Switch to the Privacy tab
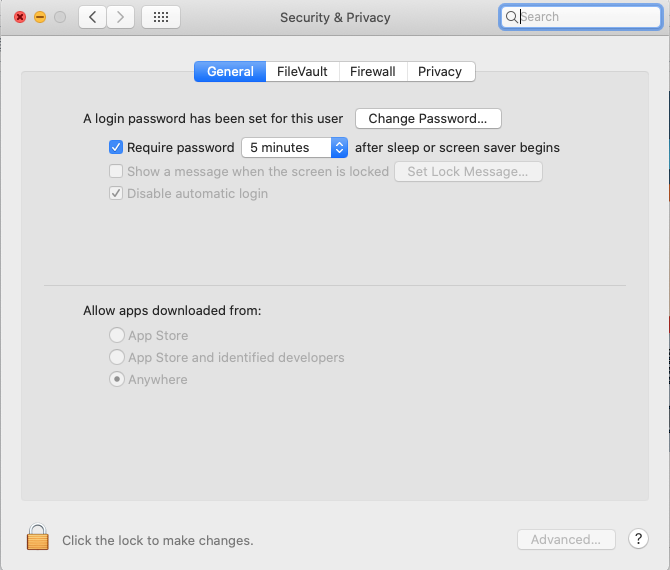The height and width of the screenshot is (570, 670). pos(440,71)
